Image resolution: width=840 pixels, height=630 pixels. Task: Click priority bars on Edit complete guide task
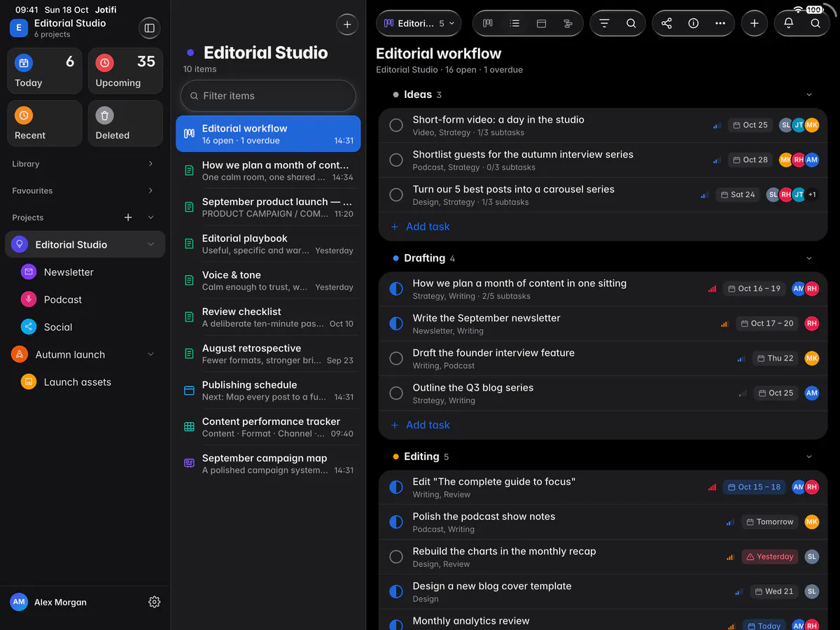pos(712,487)
